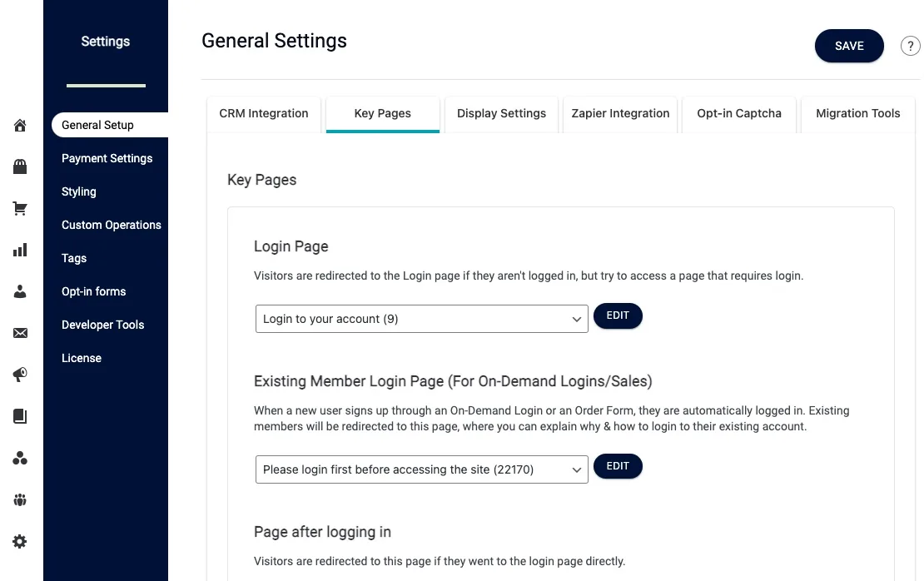The width and height of the screenshot is (924, 581).
Task: Switch to the Zapier Integration tab
Action: pyautogui.click(x=619, y=113)
